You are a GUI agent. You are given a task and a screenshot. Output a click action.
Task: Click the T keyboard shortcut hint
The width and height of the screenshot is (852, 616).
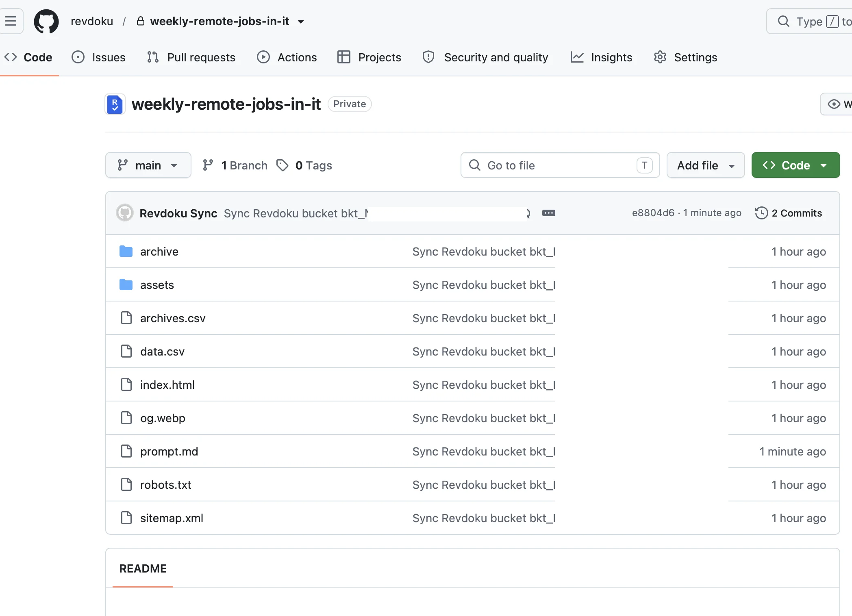(644, 165)
